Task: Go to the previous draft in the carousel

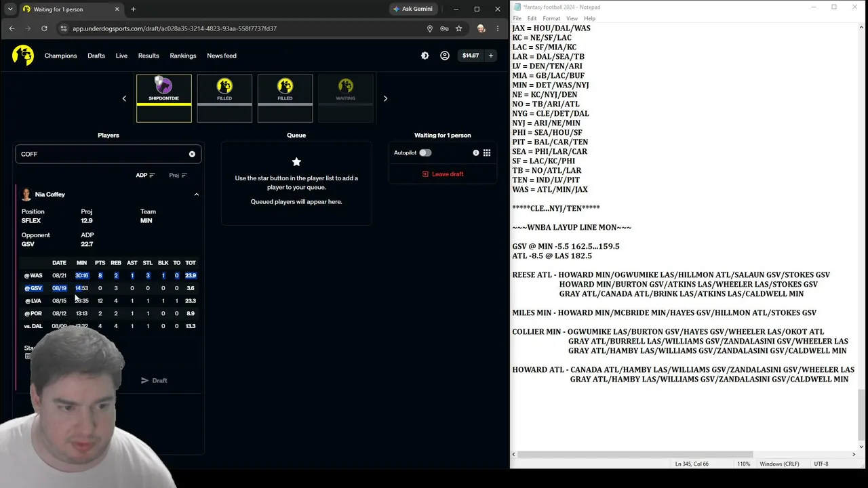Action: pyautogui.click(x=124, y=98)
